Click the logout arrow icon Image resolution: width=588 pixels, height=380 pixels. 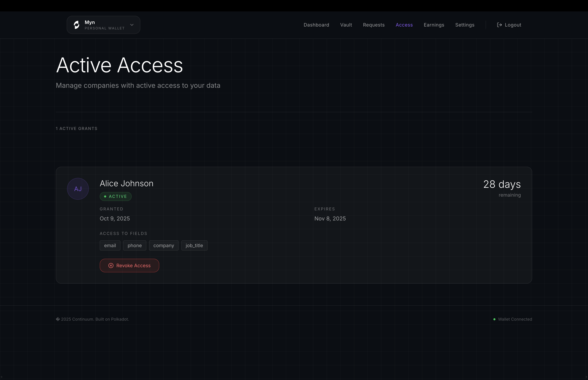499,25
